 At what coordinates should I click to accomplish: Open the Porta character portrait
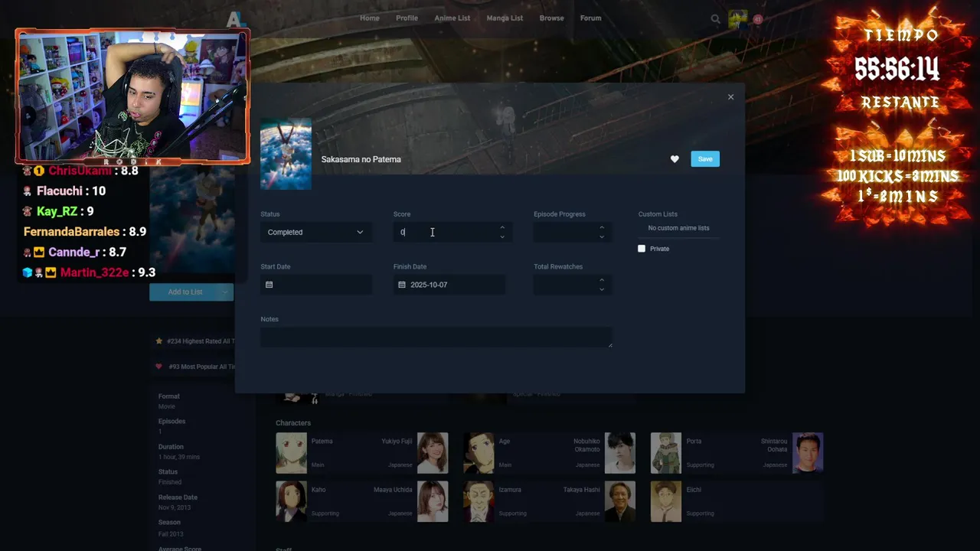point(666,452)
